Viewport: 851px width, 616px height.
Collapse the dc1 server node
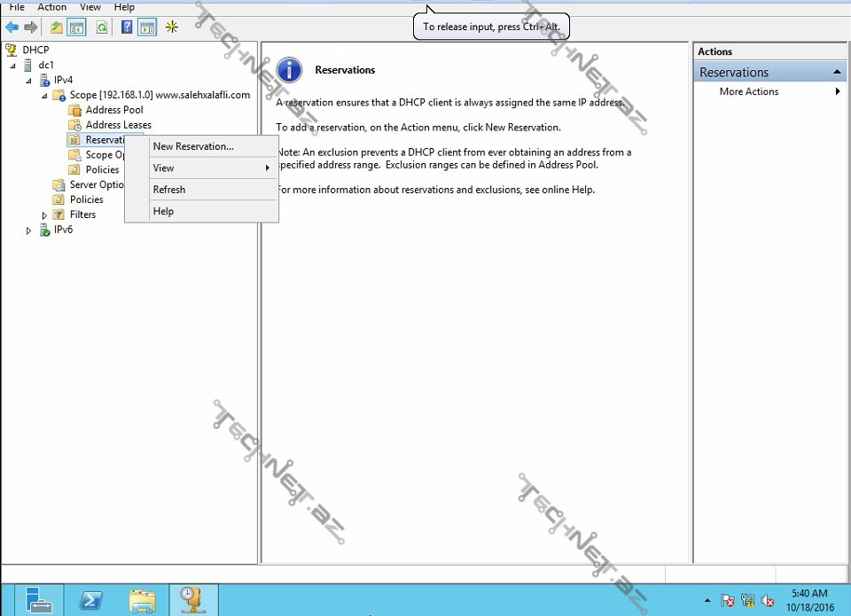(x=13, y=66)
